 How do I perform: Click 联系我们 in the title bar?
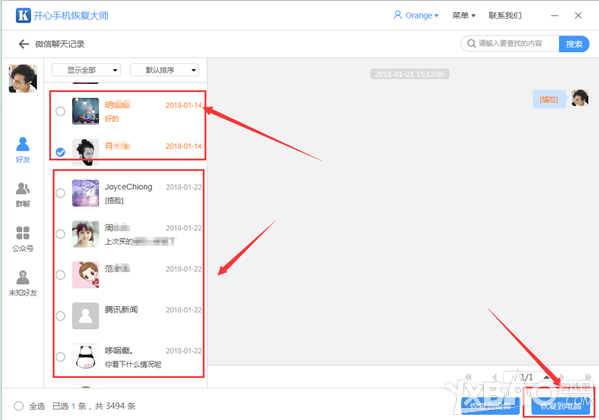click(x=505, y=15)
